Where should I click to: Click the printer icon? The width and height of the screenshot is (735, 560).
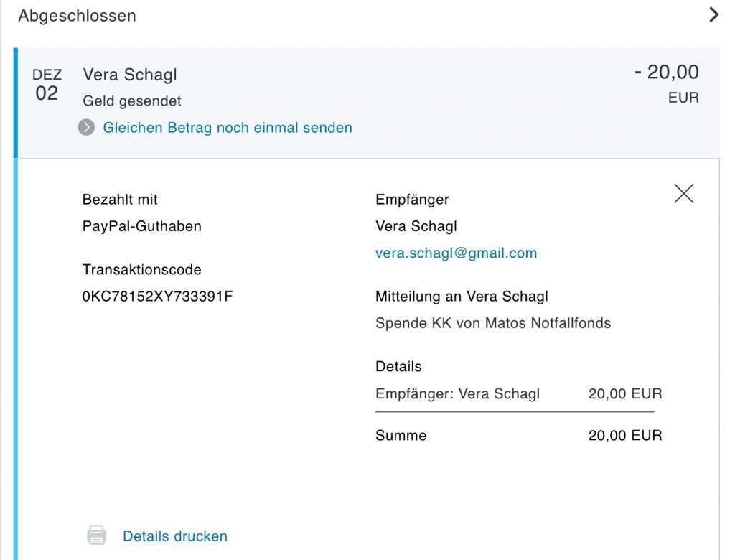point(97,535)
